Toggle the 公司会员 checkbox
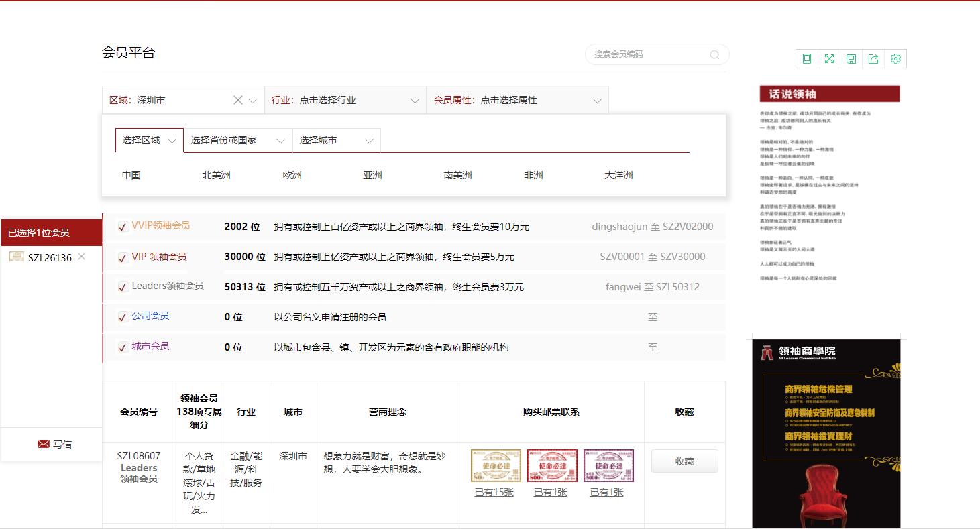Image resolution: width=980 pixels, height=529 pixels. click(123, 318)
